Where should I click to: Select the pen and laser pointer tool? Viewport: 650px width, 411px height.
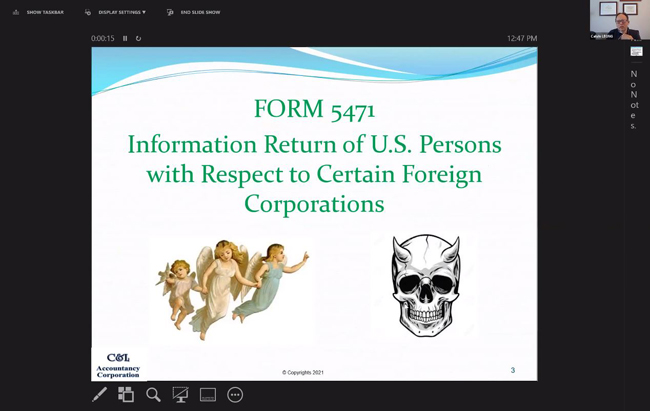[x=99, y=394]
